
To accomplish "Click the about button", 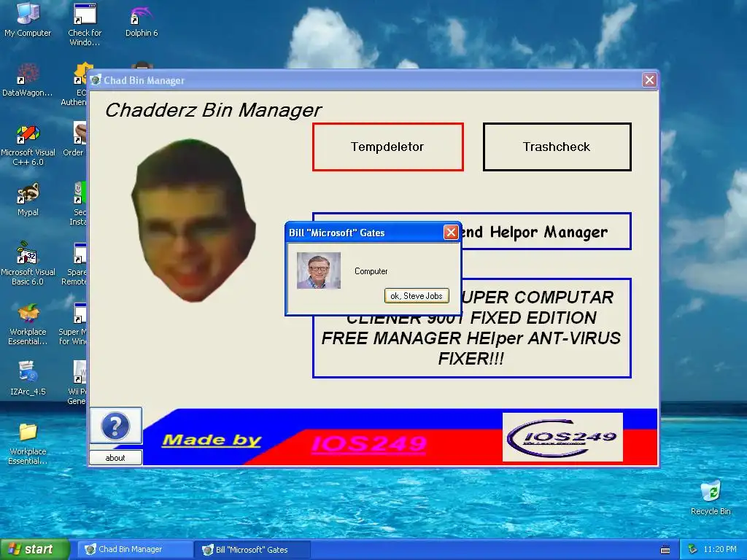I will pos(115,458).
